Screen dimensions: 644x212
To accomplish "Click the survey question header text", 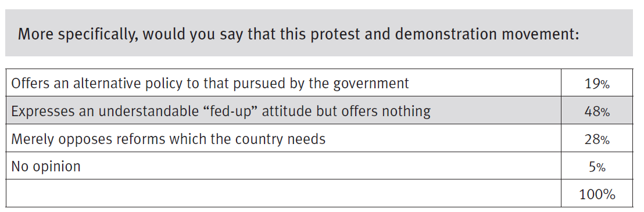I will (x=299, y=34).
